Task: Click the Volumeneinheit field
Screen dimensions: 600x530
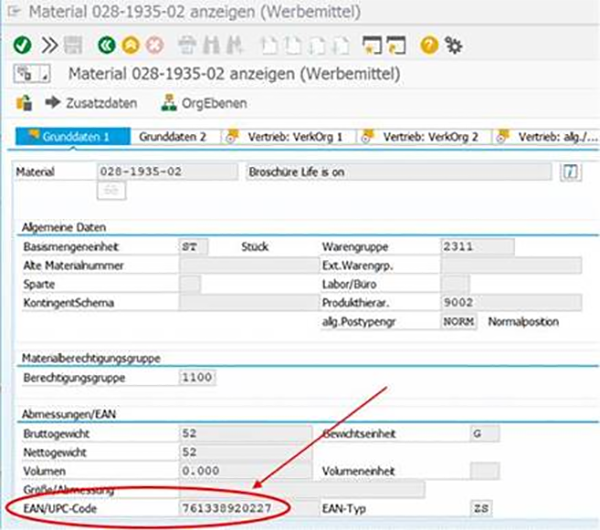Action: (x=484, y=471)
